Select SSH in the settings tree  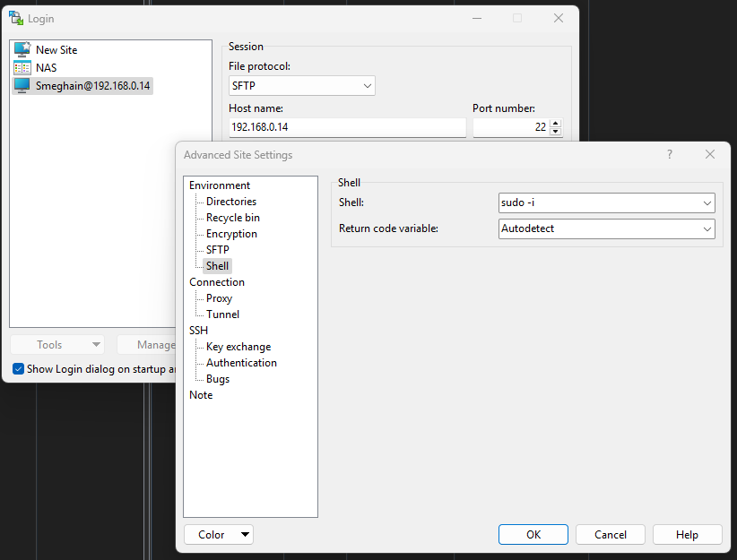(198, 331)
